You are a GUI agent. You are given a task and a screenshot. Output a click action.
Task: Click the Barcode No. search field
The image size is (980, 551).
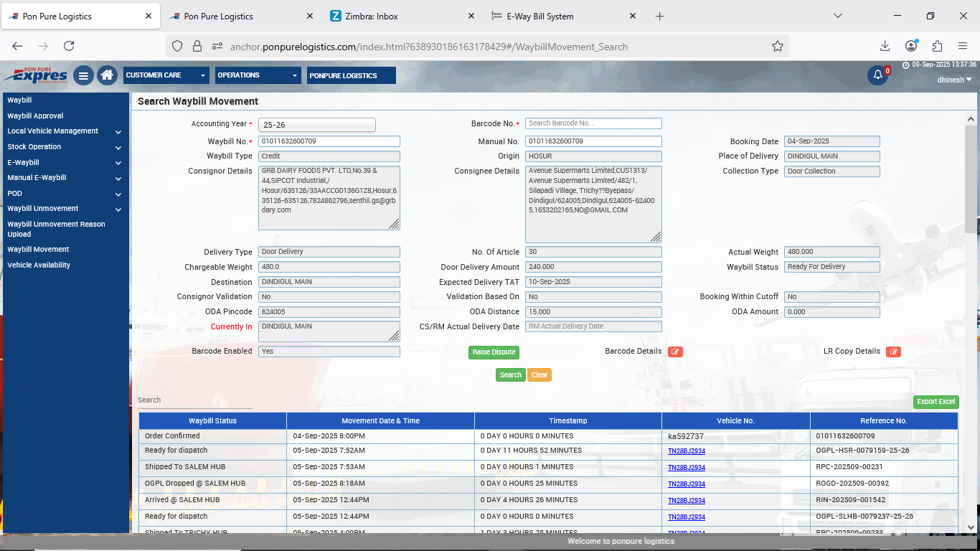(593, 123)
